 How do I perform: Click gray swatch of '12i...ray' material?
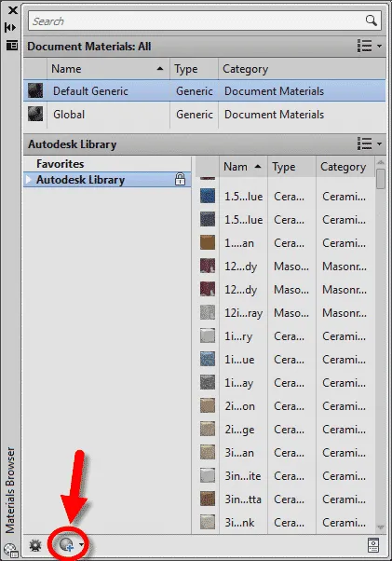(208, 312)
